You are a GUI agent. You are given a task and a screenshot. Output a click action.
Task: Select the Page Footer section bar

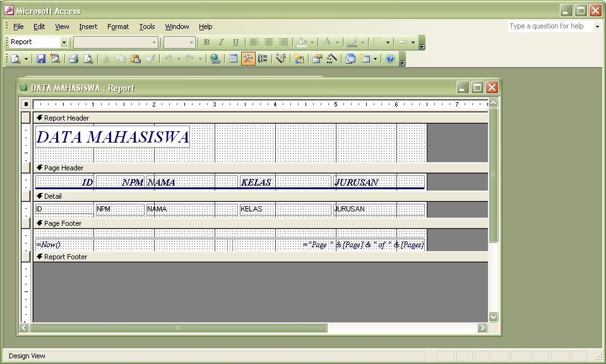(261, 223)
